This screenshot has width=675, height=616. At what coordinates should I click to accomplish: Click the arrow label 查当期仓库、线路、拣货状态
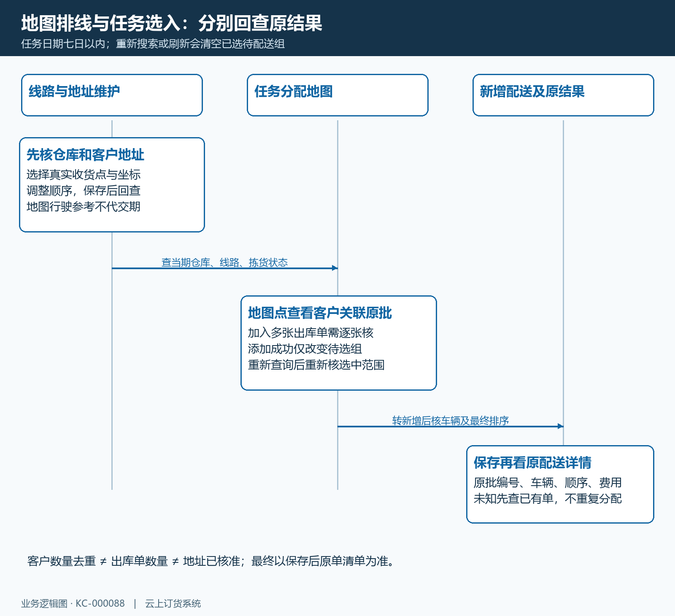(x=224, y=262)
